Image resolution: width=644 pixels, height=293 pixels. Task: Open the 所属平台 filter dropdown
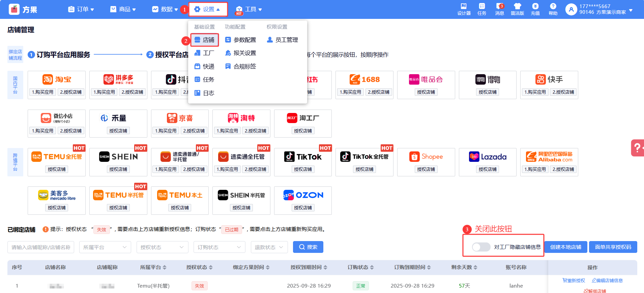point(105,247)
